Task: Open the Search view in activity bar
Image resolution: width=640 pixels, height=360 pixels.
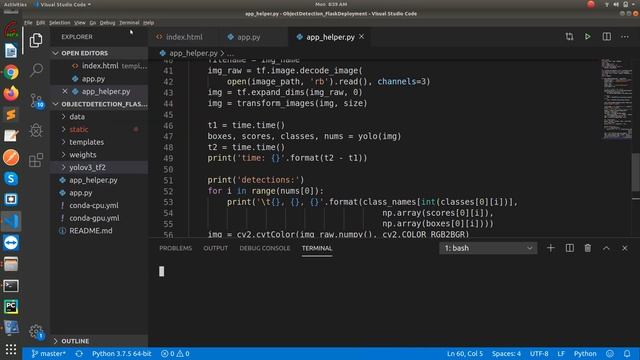Action: pos(36,70)
